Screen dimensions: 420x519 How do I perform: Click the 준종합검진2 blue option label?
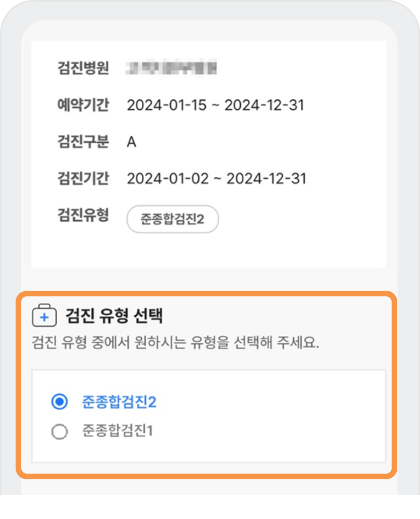pyautogui.click(x=119, y=402)
